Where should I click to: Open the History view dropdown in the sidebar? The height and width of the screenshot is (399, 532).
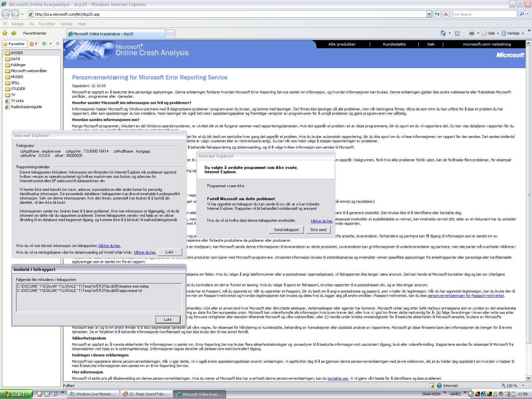click(x=51, y=44)
